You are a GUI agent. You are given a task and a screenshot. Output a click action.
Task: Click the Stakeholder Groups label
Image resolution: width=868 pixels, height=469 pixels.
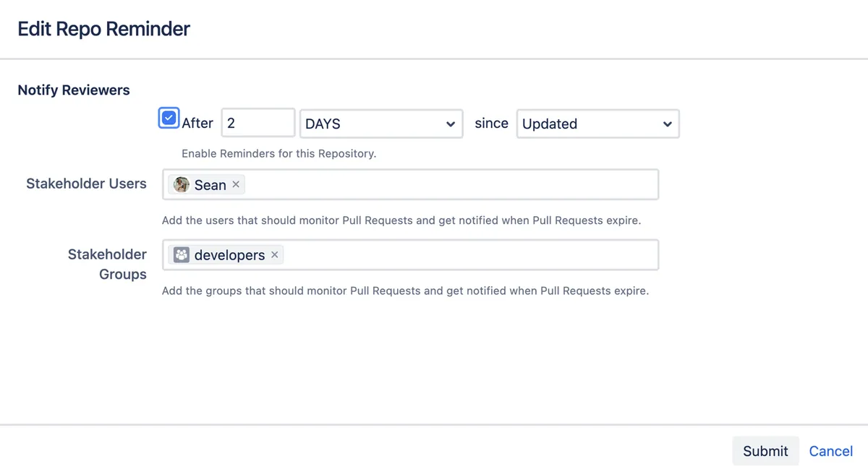[107, 264]
